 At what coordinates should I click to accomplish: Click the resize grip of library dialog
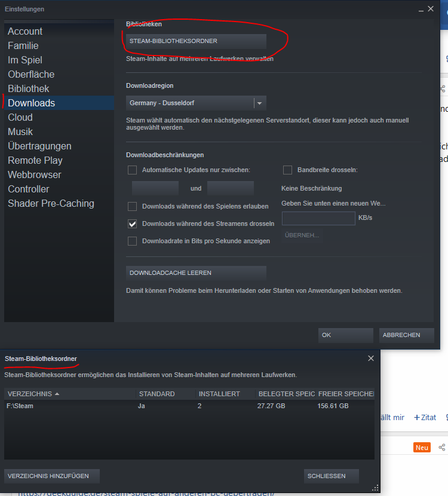tap(375, 488)
